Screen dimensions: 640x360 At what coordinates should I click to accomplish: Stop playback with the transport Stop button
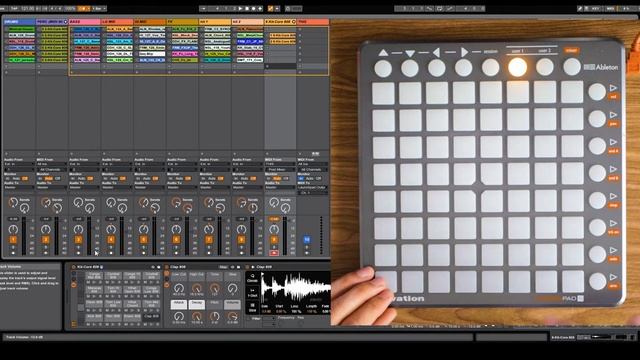pyautogui.click(x=247, y=8)
